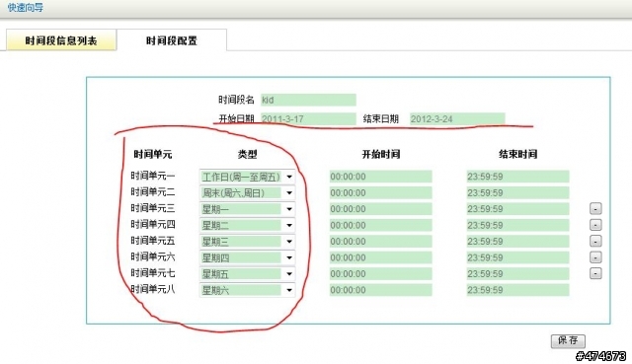Edit 结束时间 field of 时间单元七
The image size is (632, 364).
coord(517,274)
